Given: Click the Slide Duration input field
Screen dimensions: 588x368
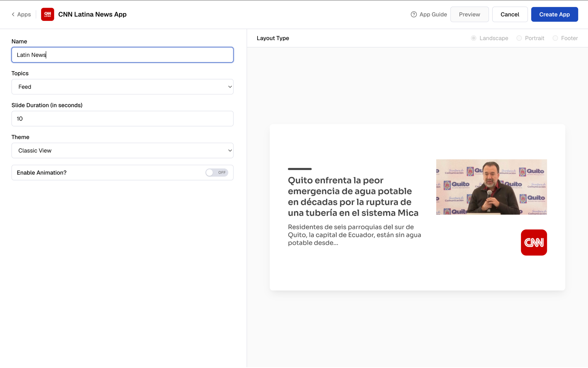Looking at the screenshot, I should [x=122, y=119].
